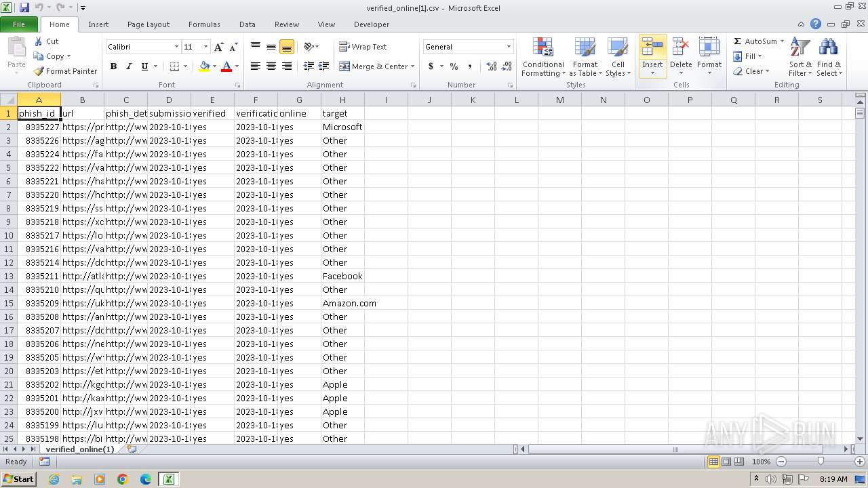Open Find & Select menu

pyautogui.click(x=829, y=57)
